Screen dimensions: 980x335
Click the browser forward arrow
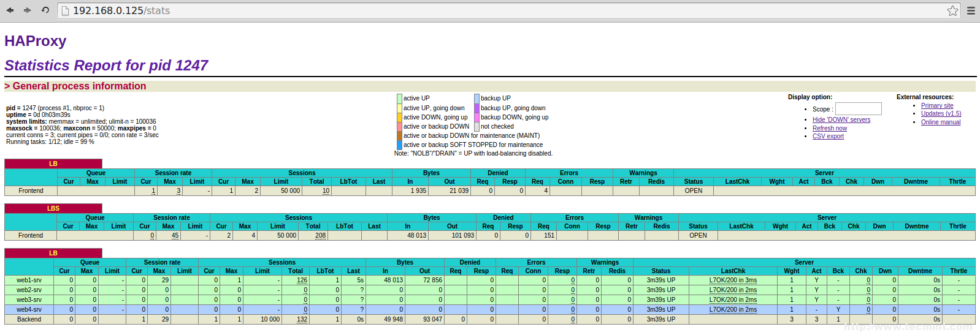[x=27, y=10]
